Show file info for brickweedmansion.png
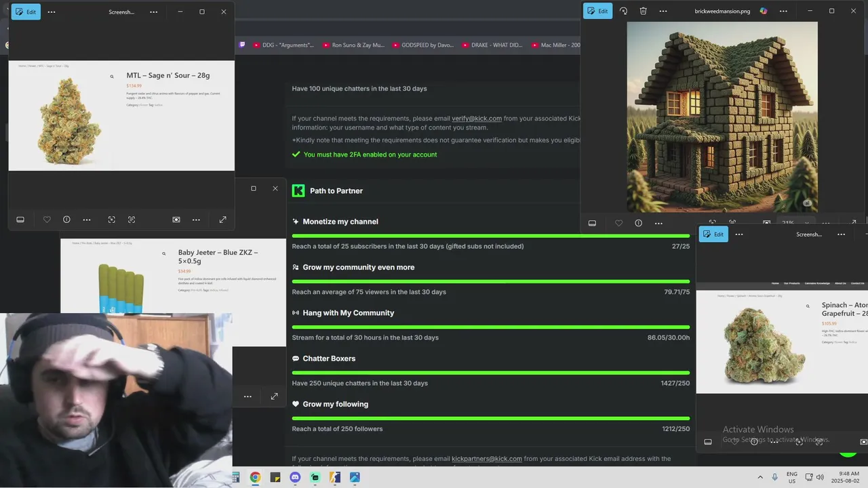Image resolution: width=868 pixels, height=488 pixels. [x=638, y=223]
